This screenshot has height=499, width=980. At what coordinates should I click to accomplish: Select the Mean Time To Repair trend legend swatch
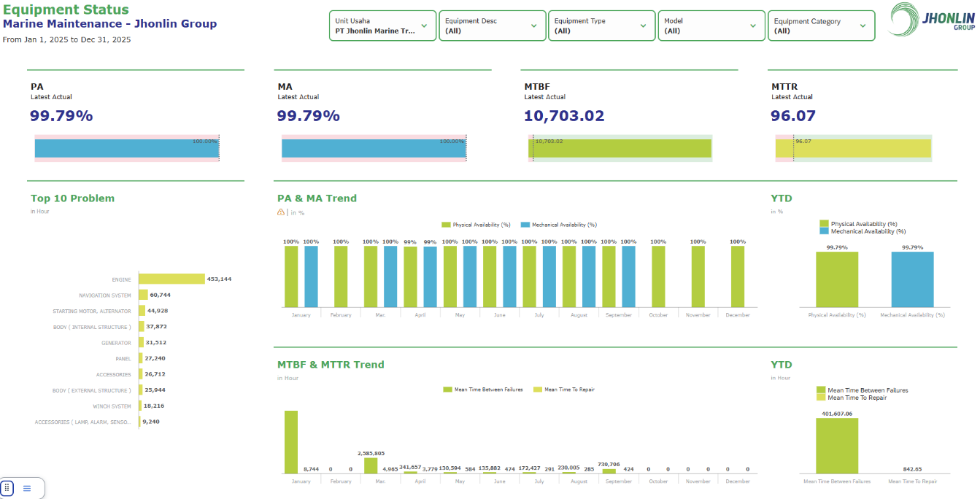[538, 390]
